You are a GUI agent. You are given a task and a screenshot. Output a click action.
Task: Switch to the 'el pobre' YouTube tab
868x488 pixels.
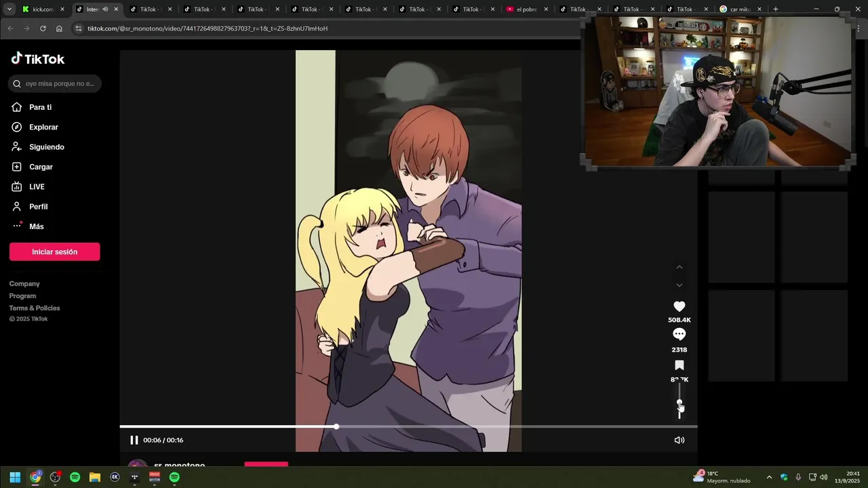point(526,9)
